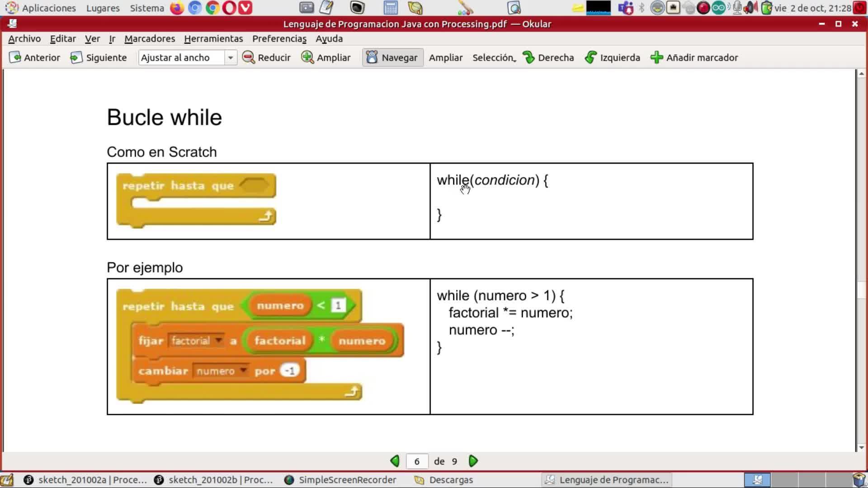Click the Siguiente next-page toolbar icon
This screenshot has height=488, width=868.
(76, 57)
